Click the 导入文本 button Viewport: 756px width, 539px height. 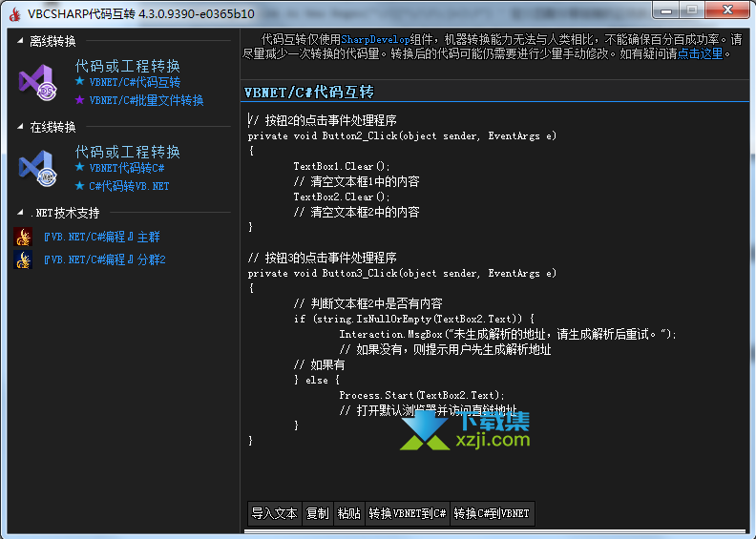(275, 513)
